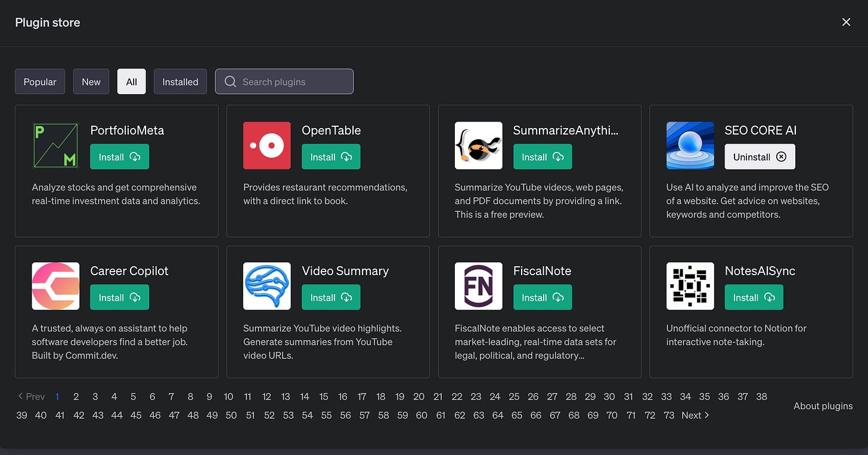The height and width of the screenshot is (455, 868).
Task: Jump to page 38
Action: (761, 397)
